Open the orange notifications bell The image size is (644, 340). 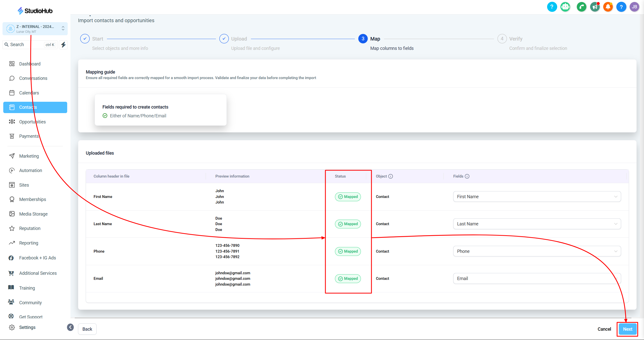click(608, 7)
